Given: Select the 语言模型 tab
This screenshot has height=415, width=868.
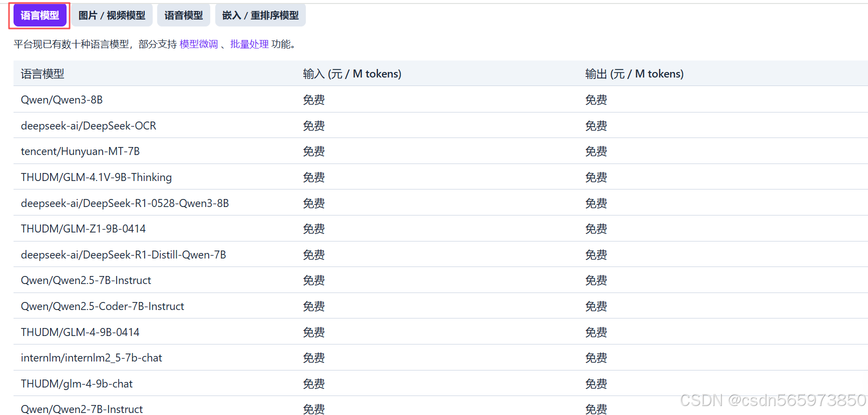Looking at the screenshot, I should (x=40, y=15).
